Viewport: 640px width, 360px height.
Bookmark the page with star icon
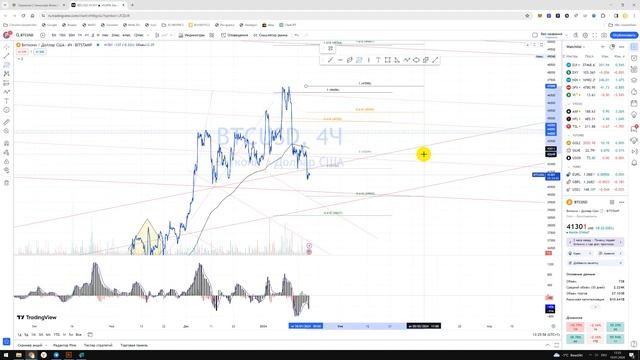527,16
